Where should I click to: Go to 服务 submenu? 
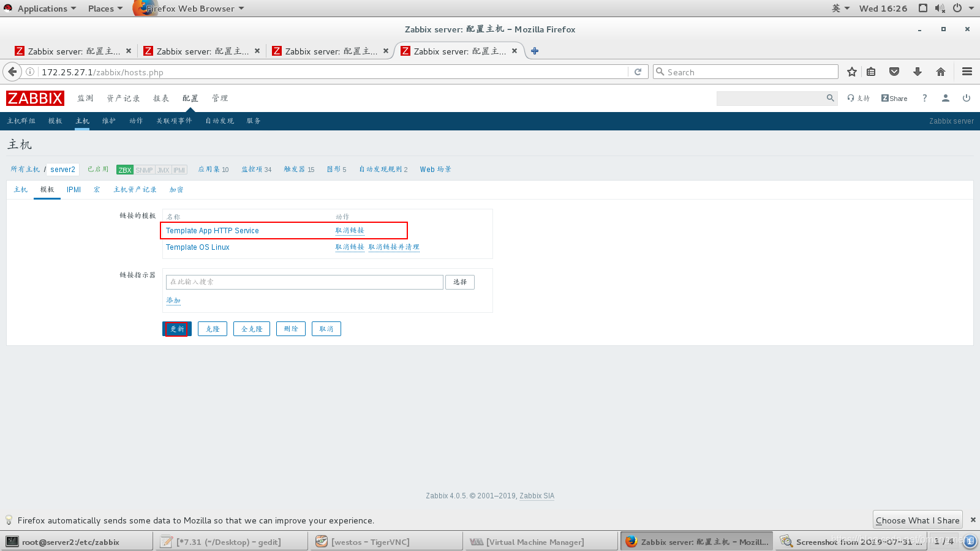[x=254, y=121]
